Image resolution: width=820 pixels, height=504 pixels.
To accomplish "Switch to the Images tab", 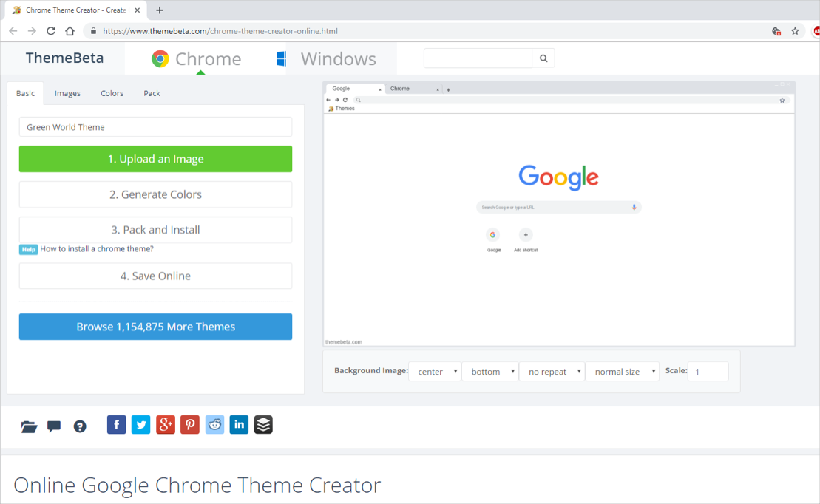I will point(67,93).
